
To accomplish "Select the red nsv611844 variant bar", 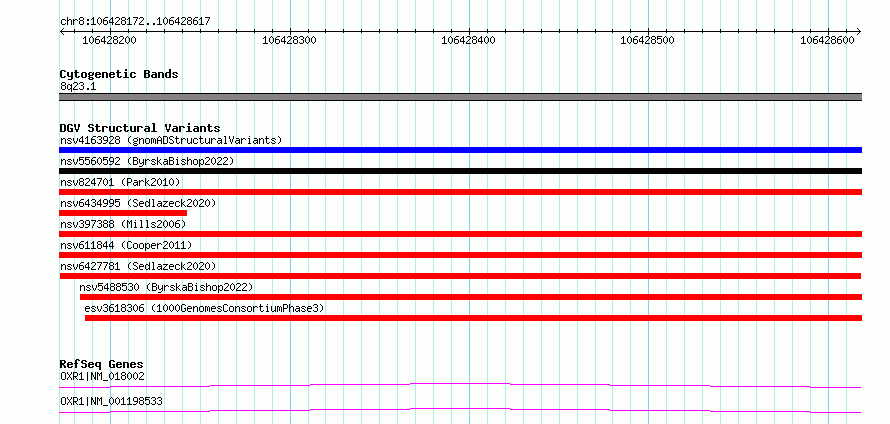I will click(x=460, y=255).
